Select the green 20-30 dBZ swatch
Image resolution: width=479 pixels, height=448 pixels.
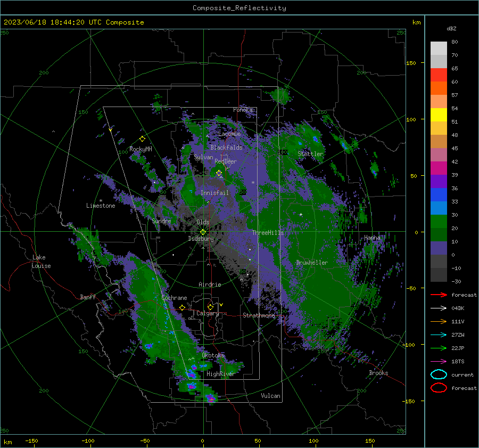click(439, 222)
